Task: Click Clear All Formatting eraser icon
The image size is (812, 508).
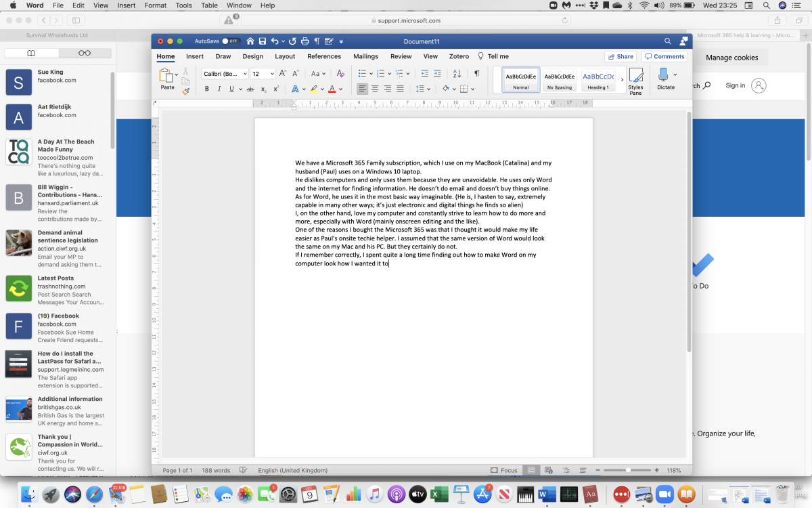Action: tap(340, 73)
